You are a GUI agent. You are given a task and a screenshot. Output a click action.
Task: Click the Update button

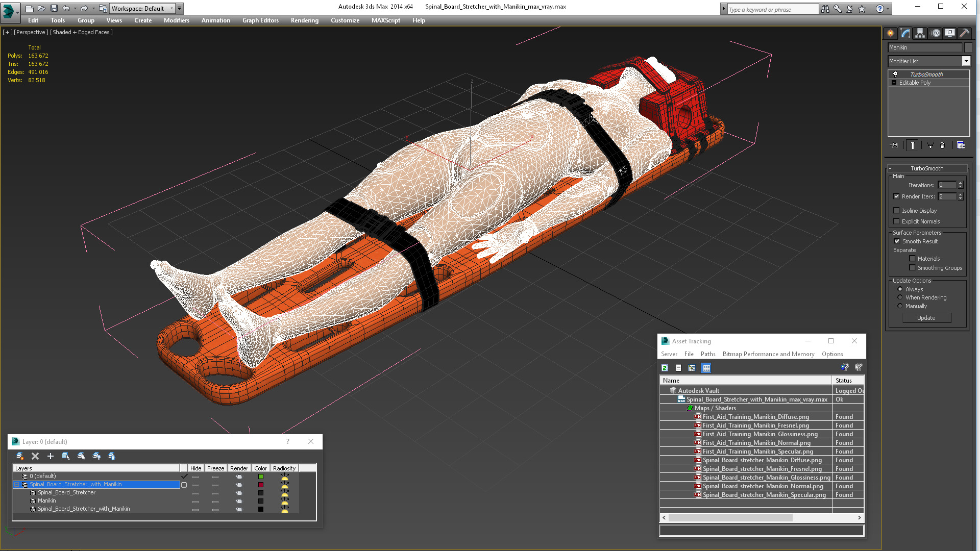pyautogui.click(x=926, y=318)
